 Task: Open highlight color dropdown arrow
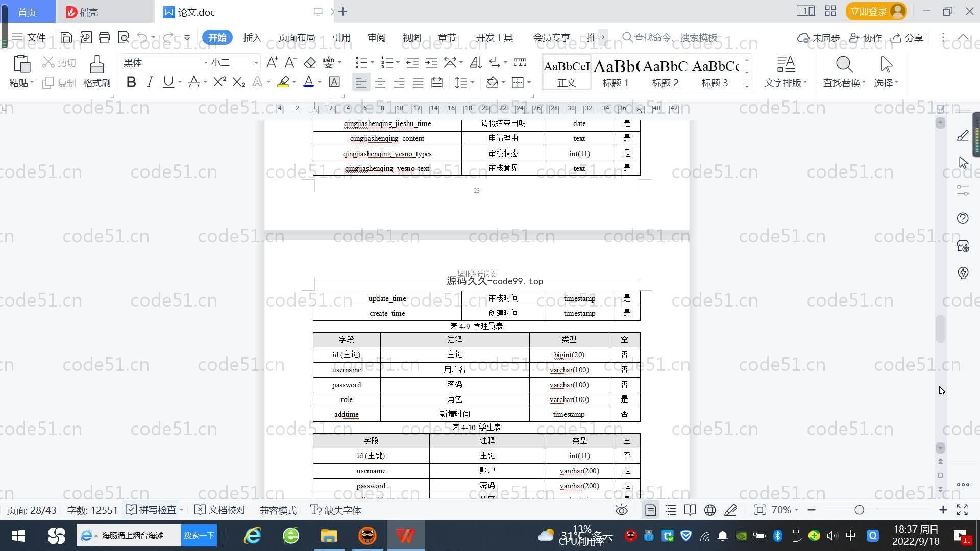[294, 82]
